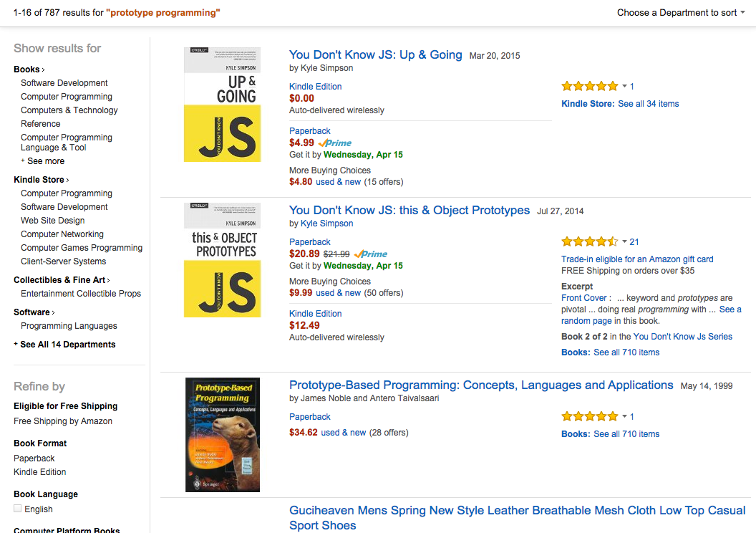Open Books: See all 710 items under Prototype-Based Programming
756x533 pixels.
[x=611, y=433]
